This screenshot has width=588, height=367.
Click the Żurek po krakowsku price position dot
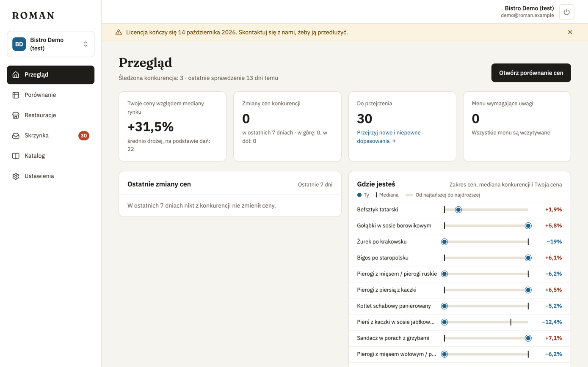click(x=444, y=242)
